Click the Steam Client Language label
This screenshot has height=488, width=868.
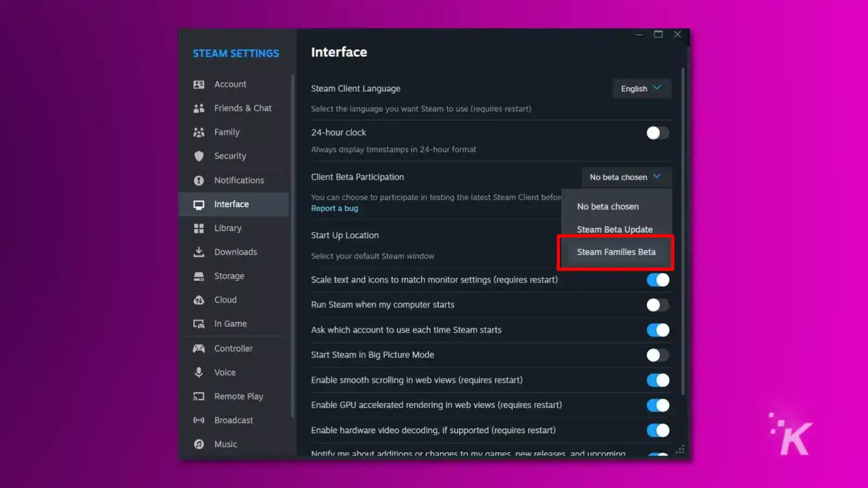356,88
